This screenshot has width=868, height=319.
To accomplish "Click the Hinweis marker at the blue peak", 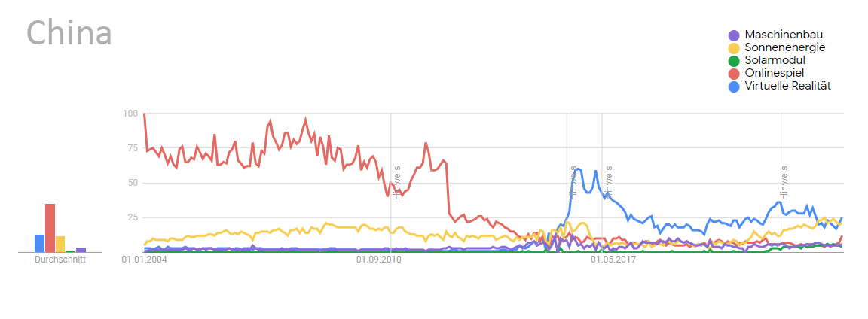I will point(573,182).
